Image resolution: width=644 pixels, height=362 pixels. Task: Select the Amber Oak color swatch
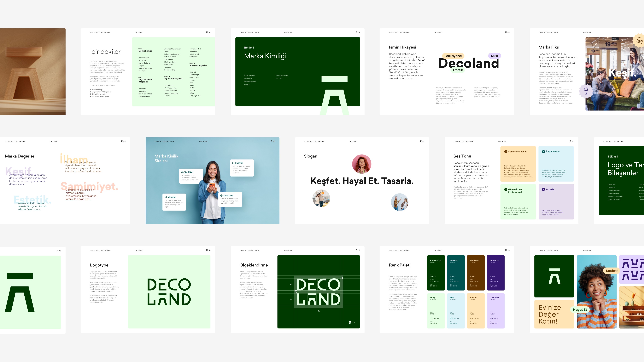pos(436,273)
